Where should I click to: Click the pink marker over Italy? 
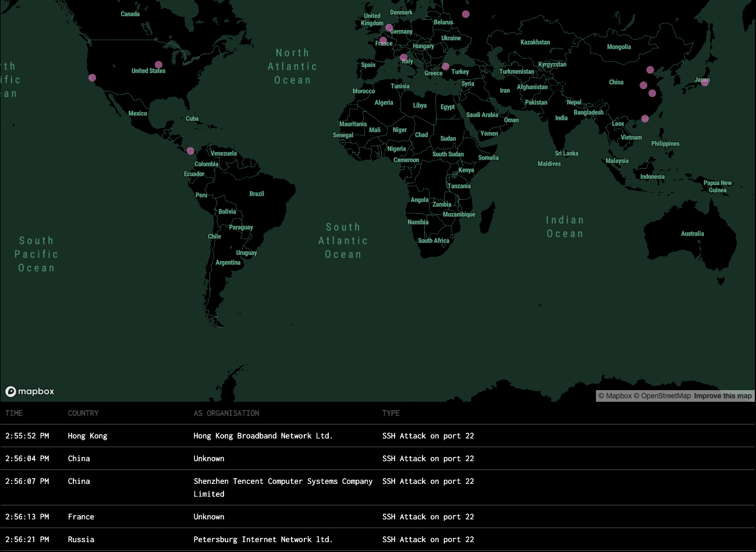click(404, 57)
